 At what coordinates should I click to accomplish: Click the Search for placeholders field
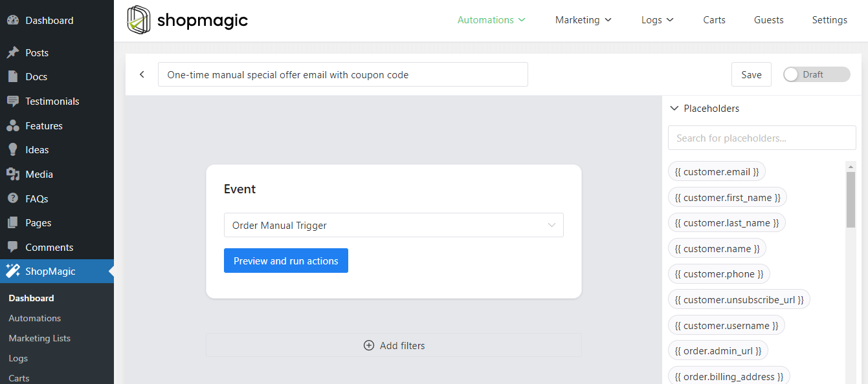(x=762, y=138)
